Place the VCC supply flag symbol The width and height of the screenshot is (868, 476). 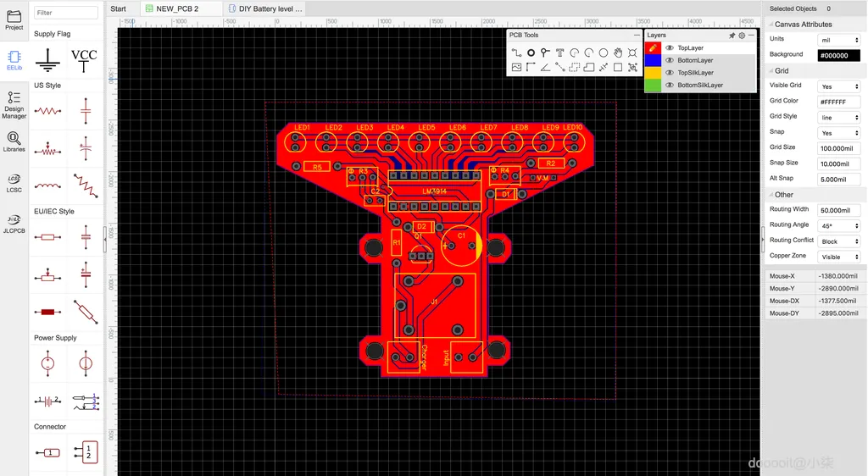[84, 61]
